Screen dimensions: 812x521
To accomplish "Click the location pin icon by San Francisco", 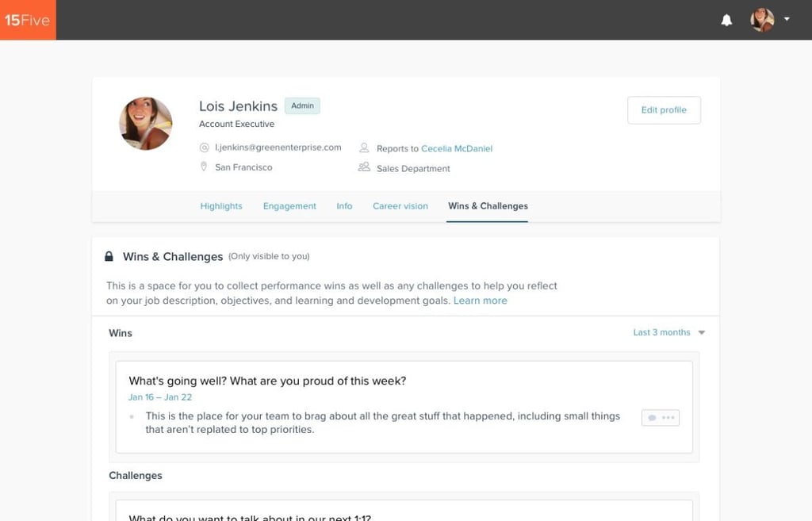I will coord(205,167).
